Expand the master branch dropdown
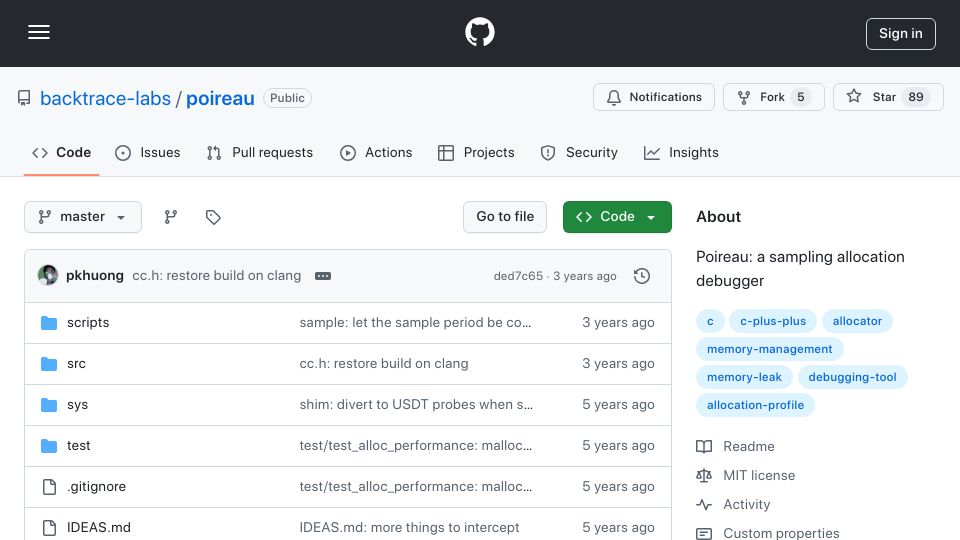Image resolution: width=960 pixels, height=540 pixels. pos(83,217)
